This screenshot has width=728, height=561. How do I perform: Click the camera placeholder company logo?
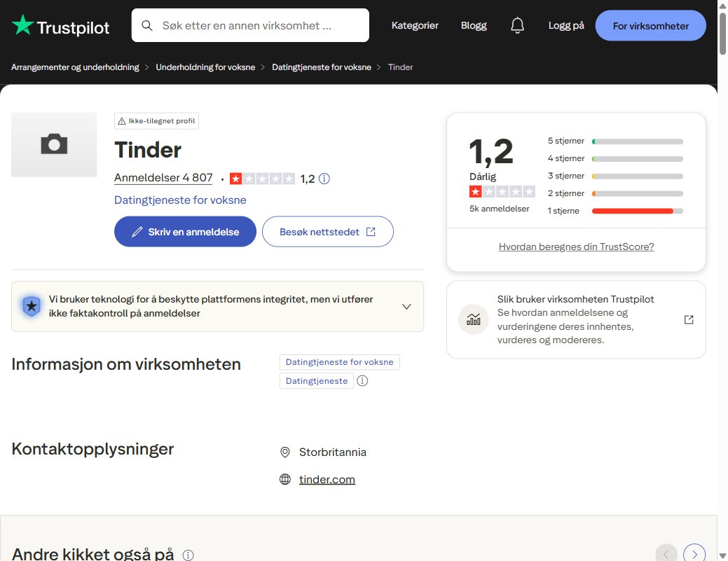click(54, 144)
